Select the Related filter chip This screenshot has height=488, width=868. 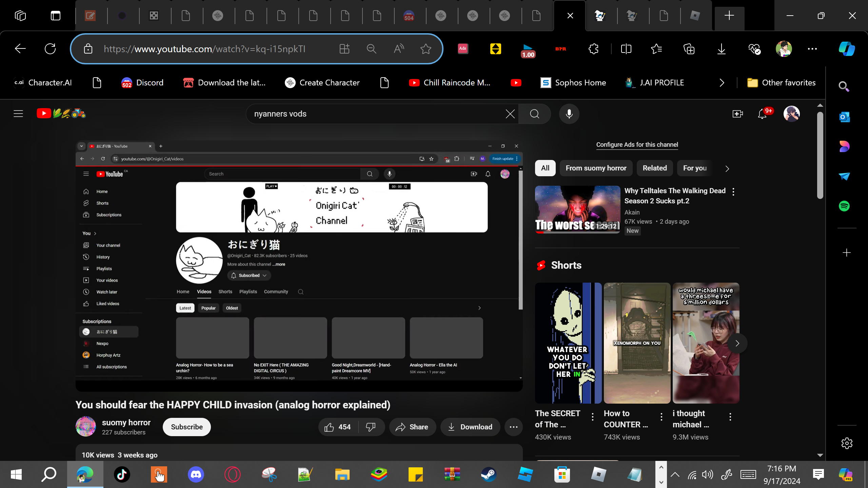click(x=654, y=168)
